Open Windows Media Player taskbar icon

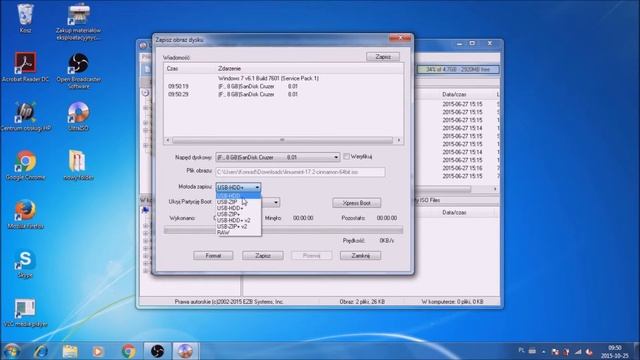98,351
